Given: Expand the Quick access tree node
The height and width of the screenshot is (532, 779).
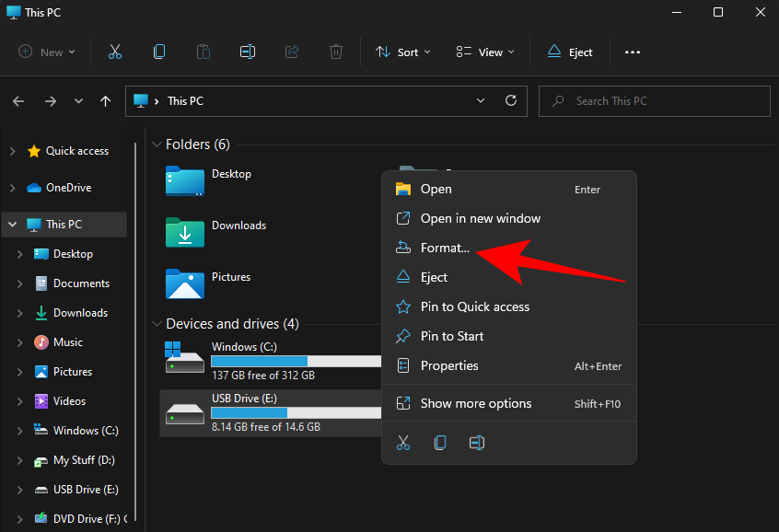Looking at the screenshot, I should coord(12,151).
